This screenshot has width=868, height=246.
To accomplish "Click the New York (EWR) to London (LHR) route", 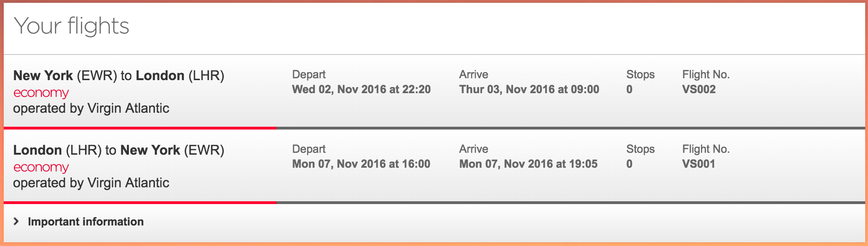I will (x=119, y=75).
